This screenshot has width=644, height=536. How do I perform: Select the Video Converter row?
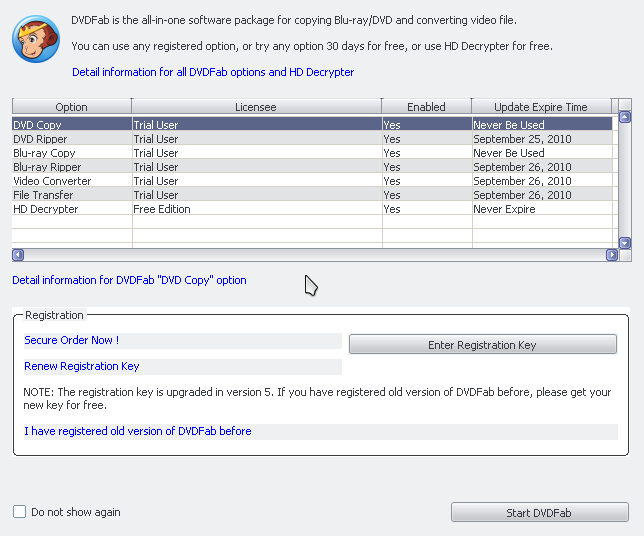tap(312, 180)
